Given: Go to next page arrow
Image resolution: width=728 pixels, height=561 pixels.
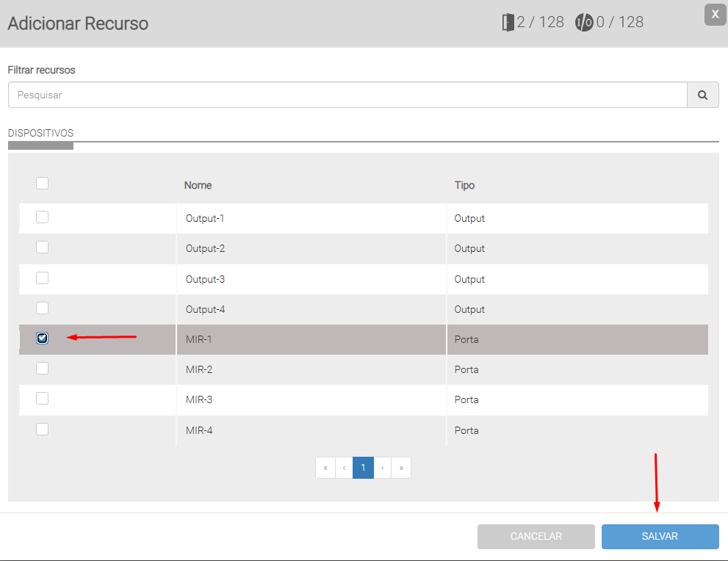Looking at the screenshot, I should point(383,468).
